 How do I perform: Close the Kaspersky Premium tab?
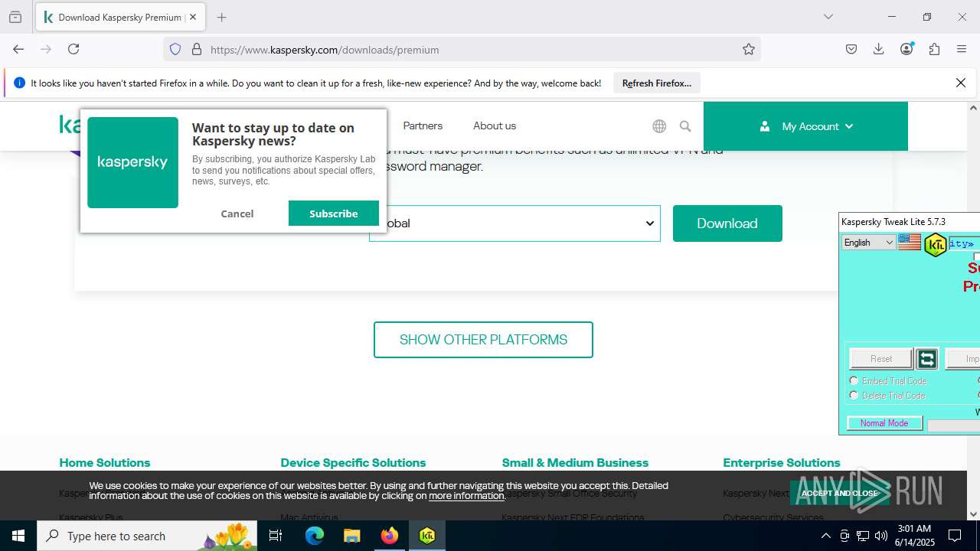pos(193,17)
